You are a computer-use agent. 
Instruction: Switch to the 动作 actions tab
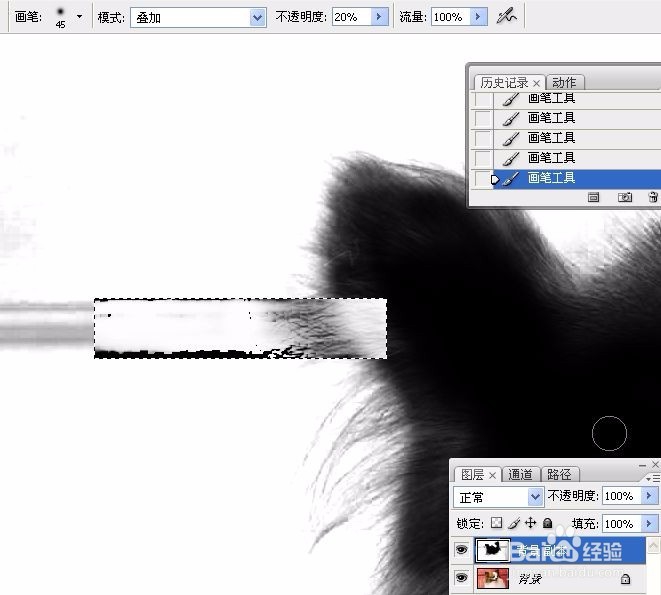point(564,83)
